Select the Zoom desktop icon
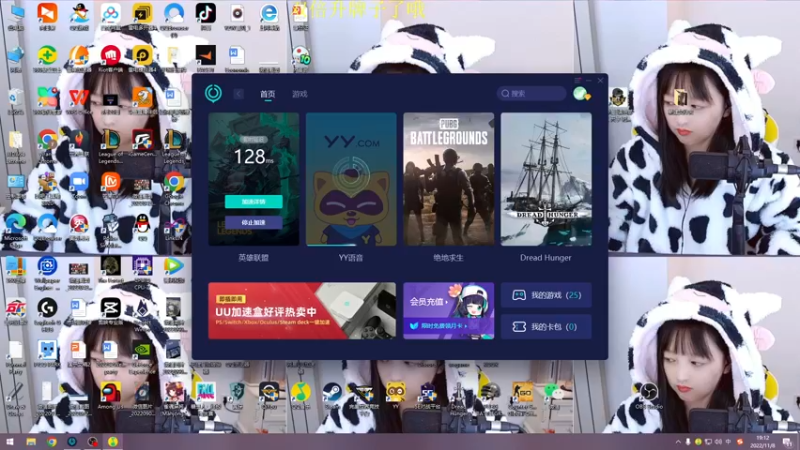This screenshot has height=450, width=800. point(79,181)
